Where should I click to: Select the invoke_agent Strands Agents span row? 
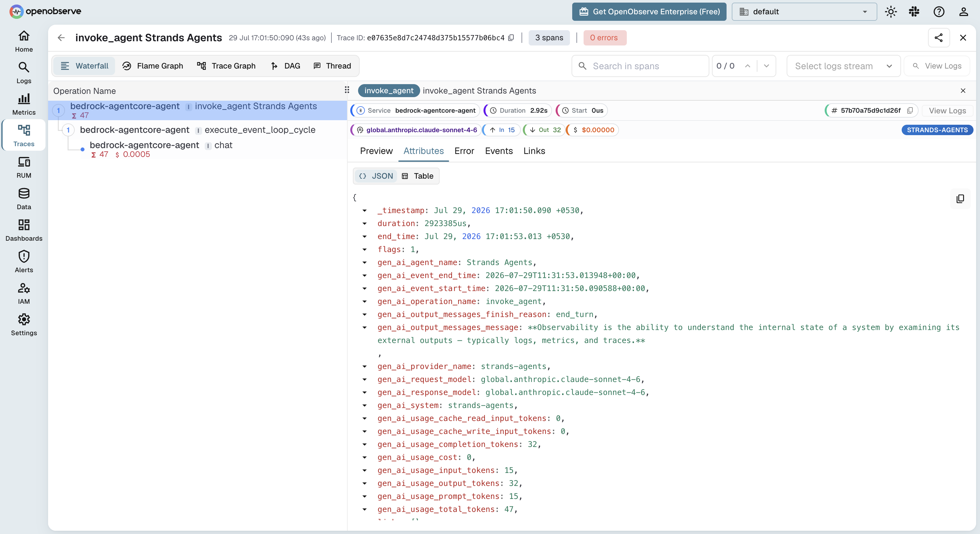pyautogui.click(x=198, y=110)
